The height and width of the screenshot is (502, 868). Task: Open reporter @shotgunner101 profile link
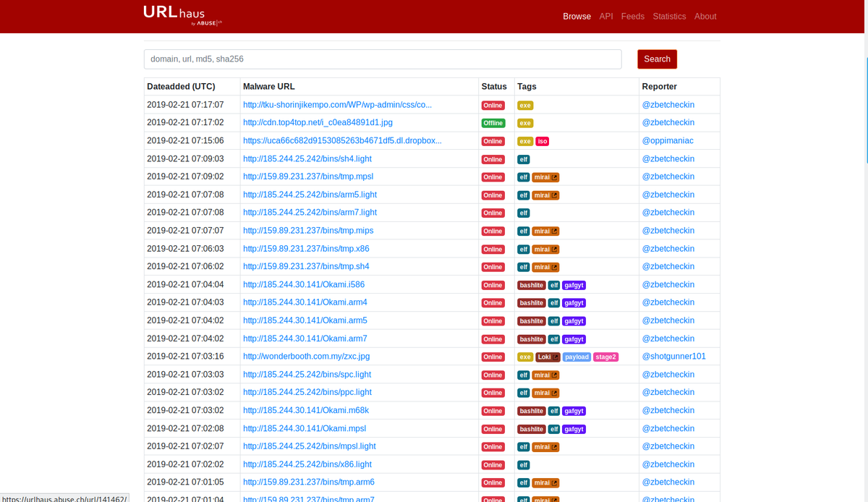[x=674, y=357]
